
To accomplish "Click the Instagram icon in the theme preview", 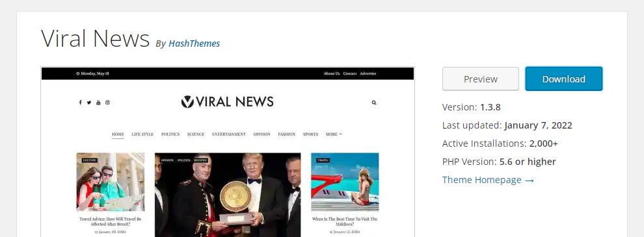I will 107,103.
